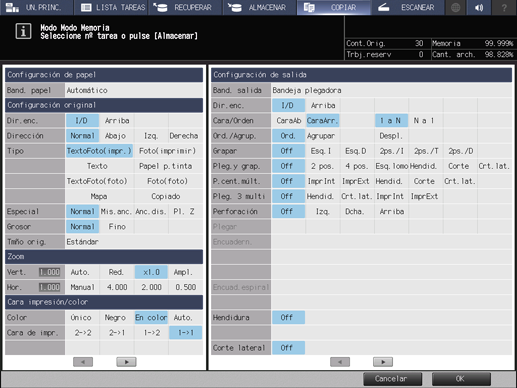
Task: Click the speaker sound icon in top bar
Action: coord(479,7)
